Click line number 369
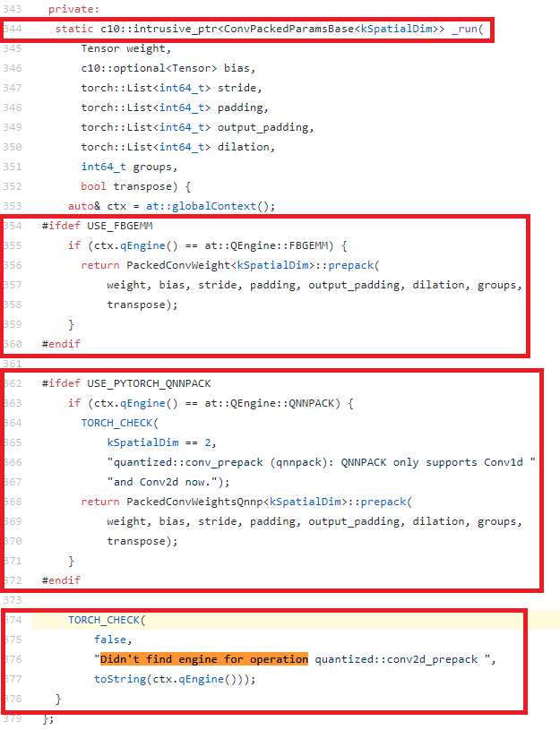560x730 pixels. coord(13,521)
